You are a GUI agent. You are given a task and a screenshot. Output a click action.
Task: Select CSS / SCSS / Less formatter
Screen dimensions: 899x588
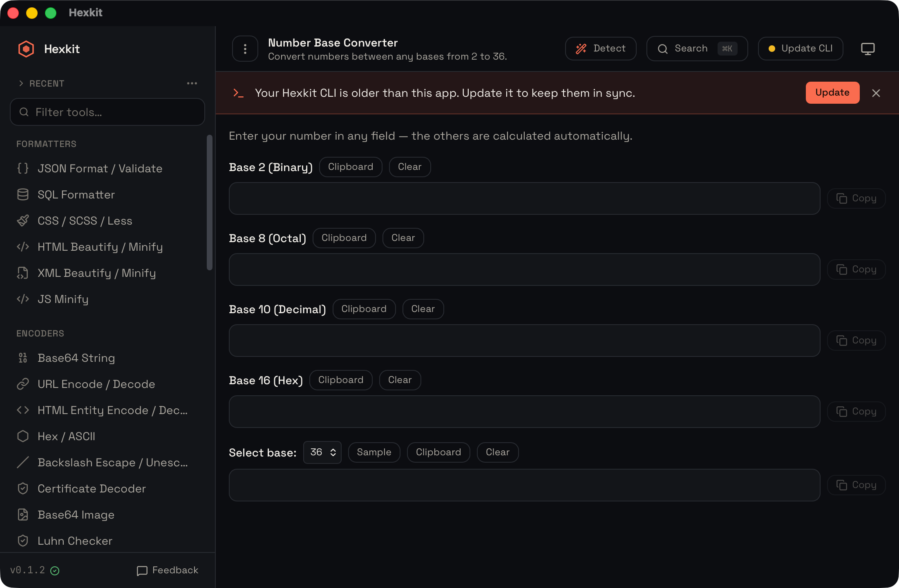pyautogui.click(x=107, y=221)
